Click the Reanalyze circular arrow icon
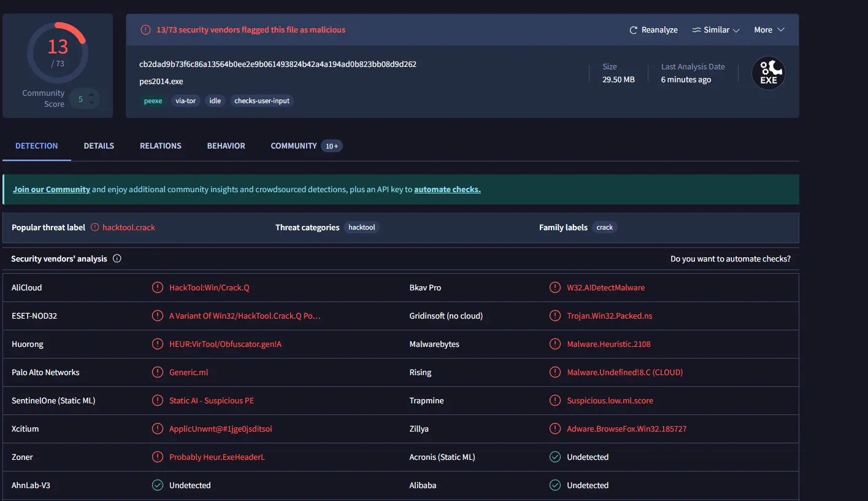The height and width of the screenshot is (501, 868). [634, 30]
